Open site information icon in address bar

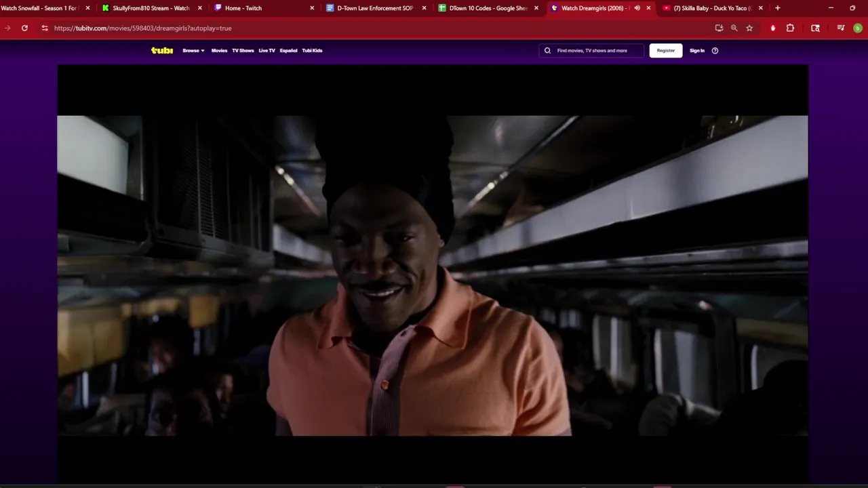pos(44,28)
